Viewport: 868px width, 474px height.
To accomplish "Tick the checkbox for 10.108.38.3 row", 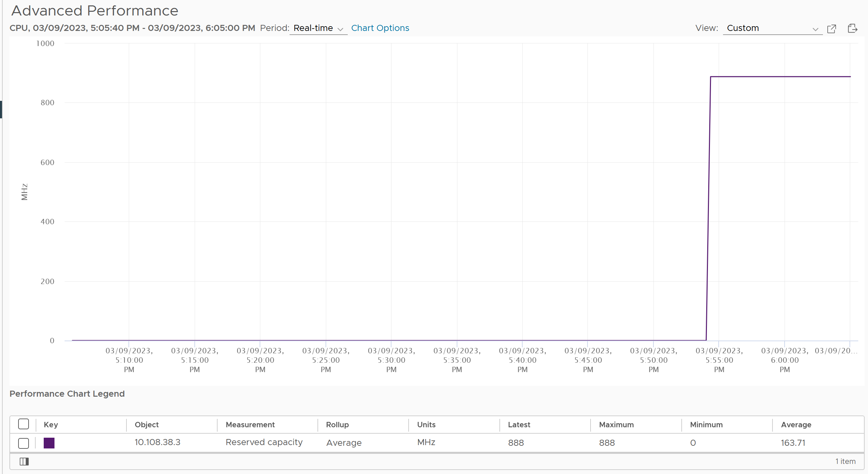I will [x=24, y=443].
